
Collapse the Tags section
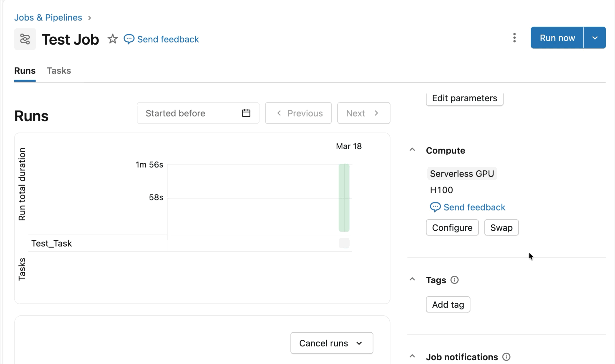[x=412, y=279]
